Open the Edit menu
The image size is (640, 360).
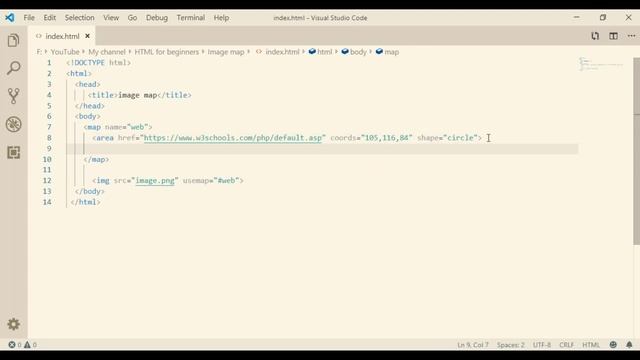pos(49,18)
